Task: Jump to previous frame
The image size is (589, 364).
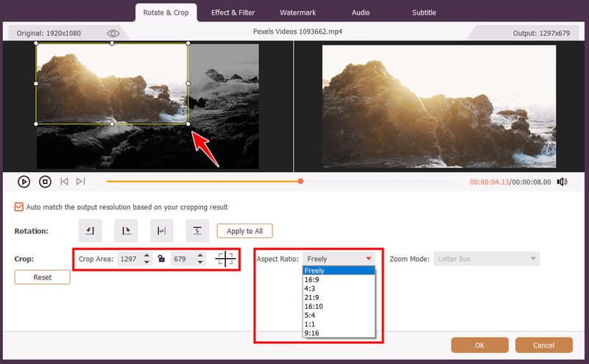Action: pos(64,182)
